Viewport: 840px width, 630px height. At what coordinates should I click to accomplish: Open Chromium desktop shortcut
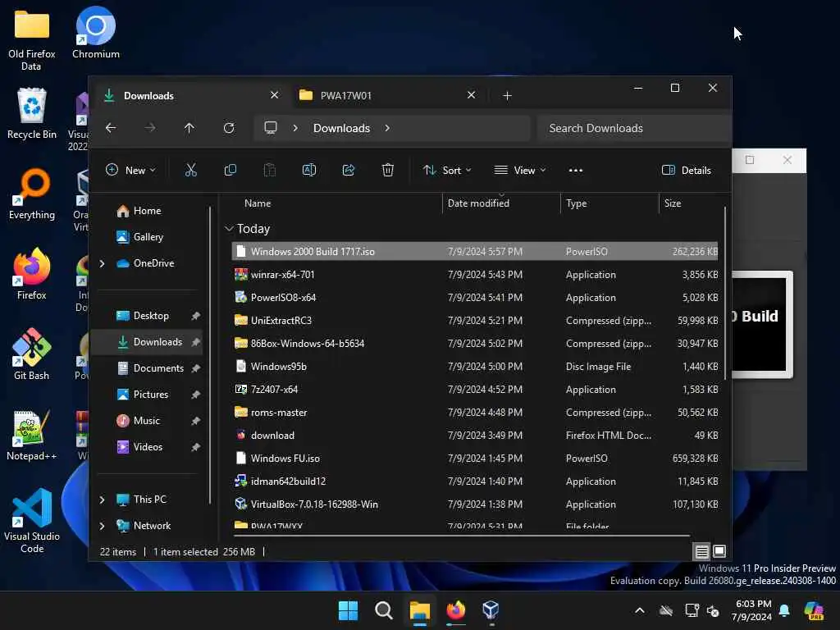(95, 33)
